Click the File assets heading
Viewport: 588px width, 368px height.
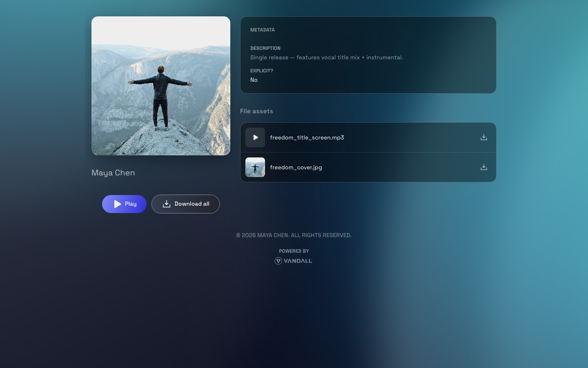point(256,111)
